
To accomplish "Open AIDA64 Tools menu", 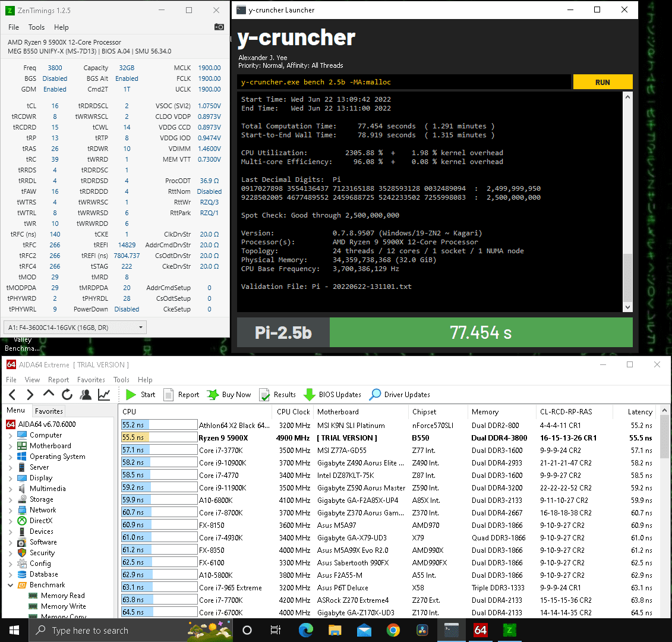I will coord(121,379).
